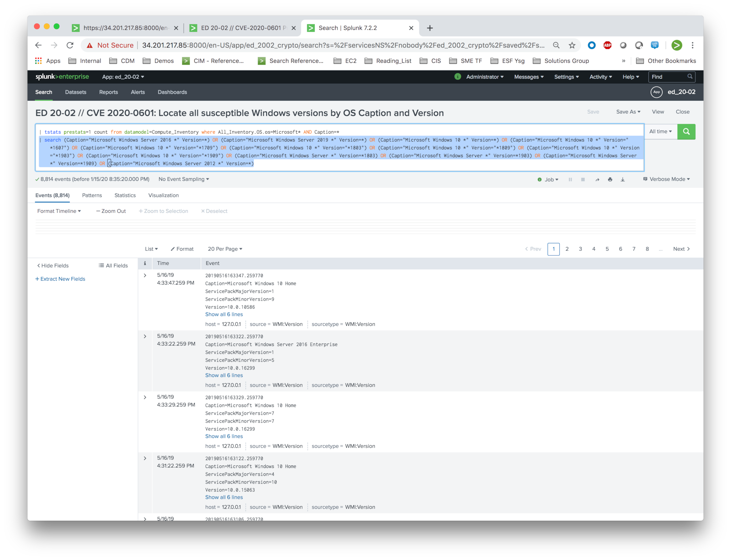This screenshot has height=560, width=731.
Task: Open All Fields list
Action: 113,266
